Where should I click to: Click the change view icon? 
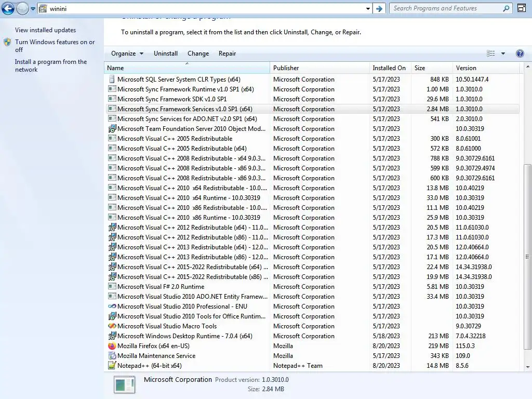point(490,54)
